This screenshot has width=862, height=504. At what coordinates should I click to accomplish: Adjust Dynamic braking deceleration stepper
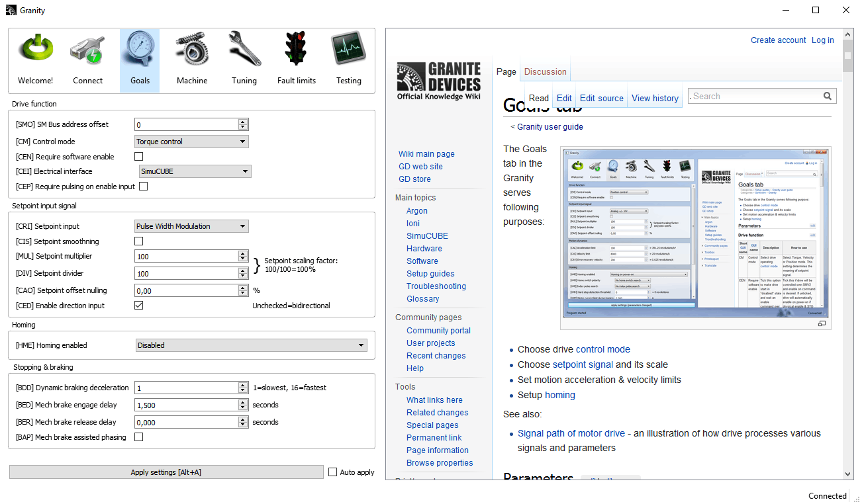click(243, 388)
